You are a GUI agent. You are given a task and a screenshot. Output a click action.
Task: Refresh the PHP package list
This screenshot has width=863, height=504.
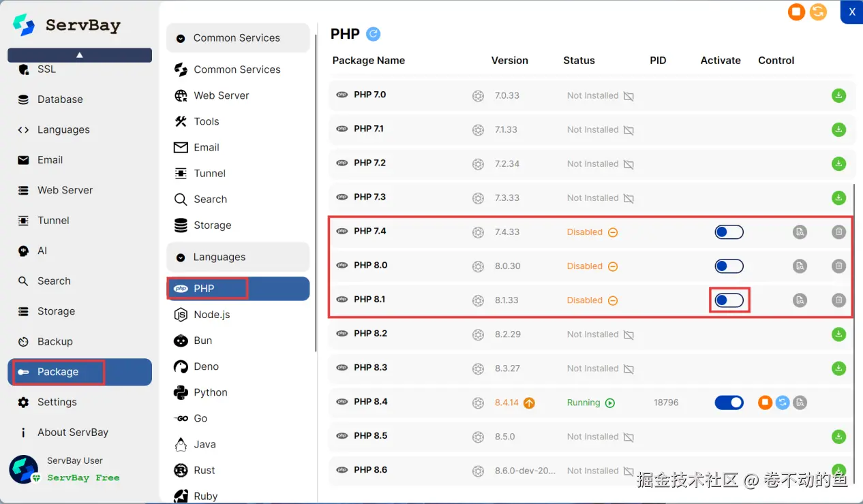click(373, 34)
